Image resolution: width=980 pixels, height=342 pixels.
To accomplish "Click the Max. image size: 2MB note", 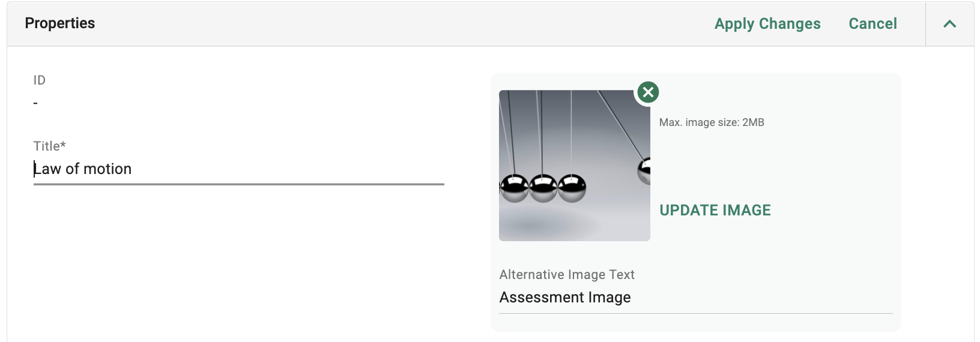I will (712, 122).
